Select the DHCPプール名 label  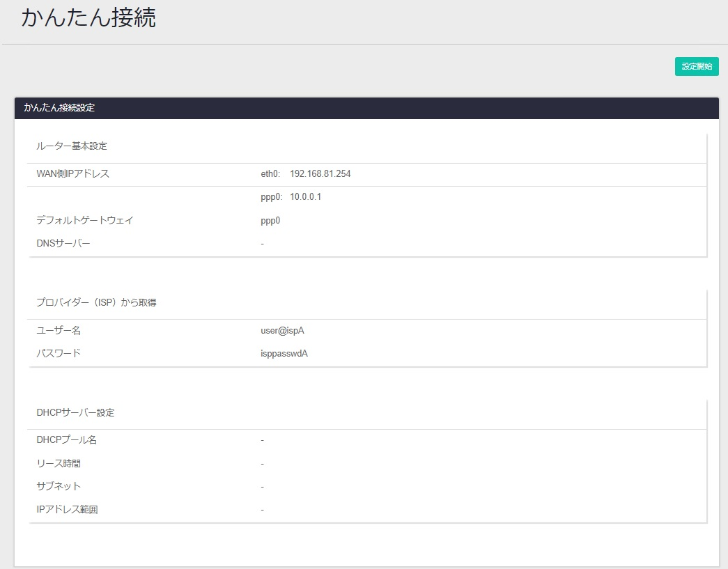tap(66, 440)
